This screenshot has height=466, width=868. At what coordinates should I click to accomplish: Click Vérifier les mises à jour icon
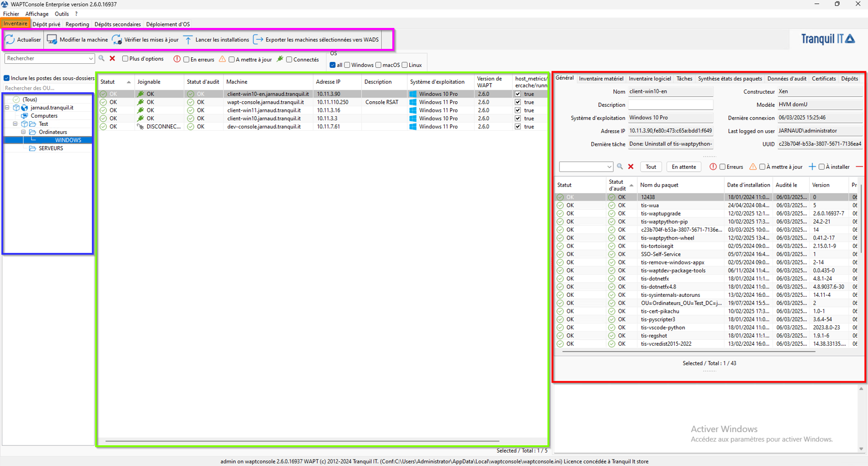117,40
